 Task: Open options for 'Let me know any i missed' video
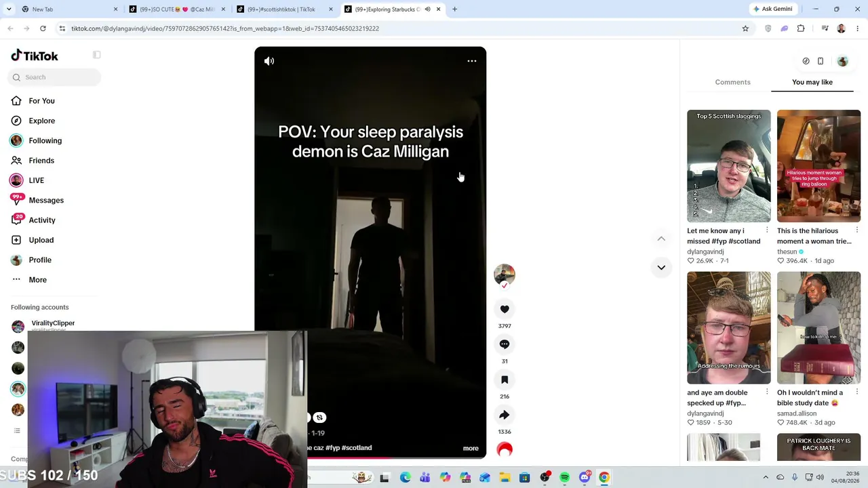pos(767,230)
